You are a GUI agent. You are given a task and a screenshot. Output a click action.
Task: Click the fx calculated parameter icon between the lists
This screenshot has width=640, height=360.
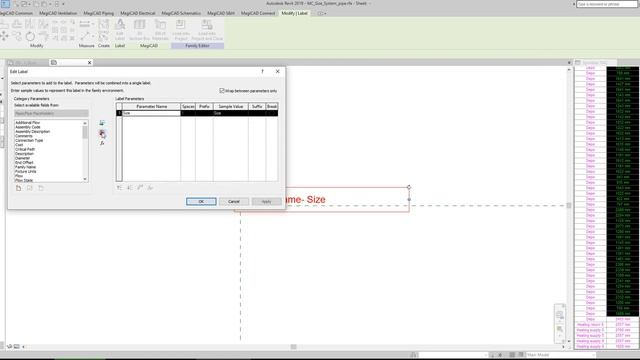[x=102, y=143]
